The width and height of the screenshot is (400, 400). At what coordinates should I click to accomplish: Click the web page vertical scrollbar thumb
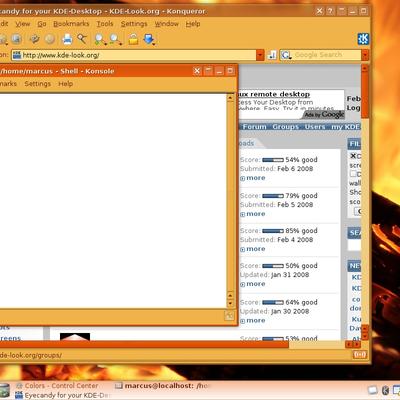(365, 95)
